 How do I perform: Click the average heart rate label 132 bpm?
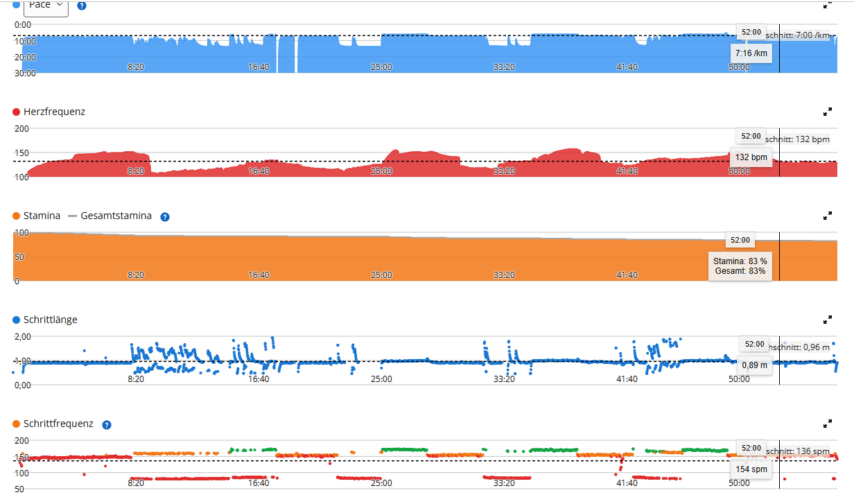pos(797,139)
